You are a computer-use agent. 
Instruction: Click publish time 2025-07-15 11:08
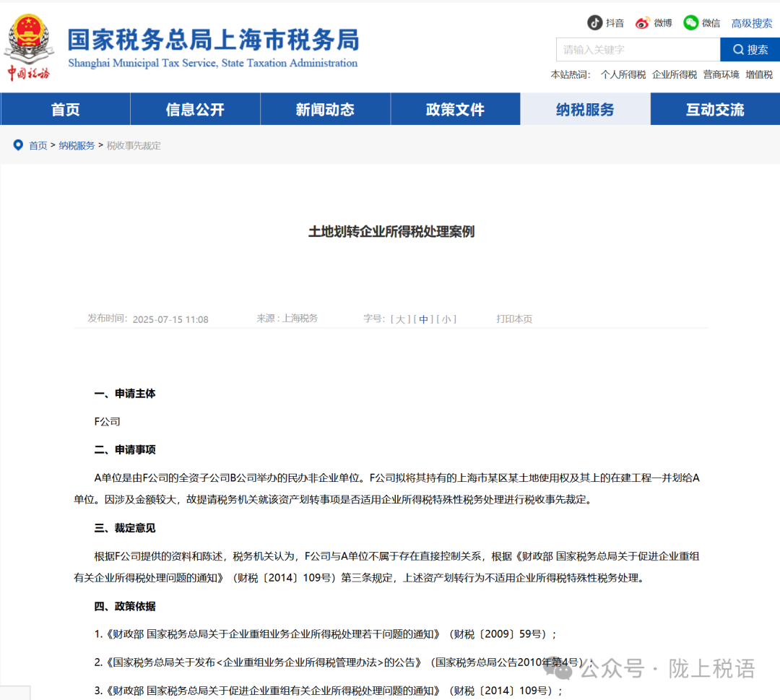tap(170, 319)
